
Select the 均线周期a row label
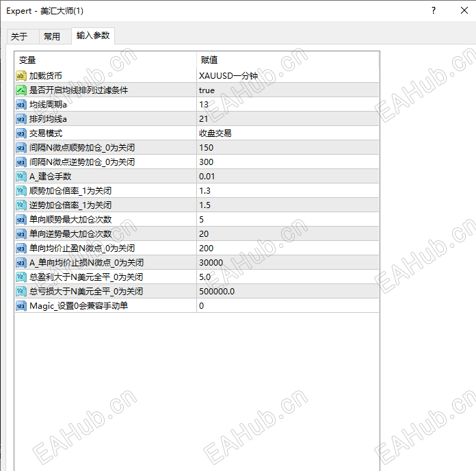(x=48, y=105)
